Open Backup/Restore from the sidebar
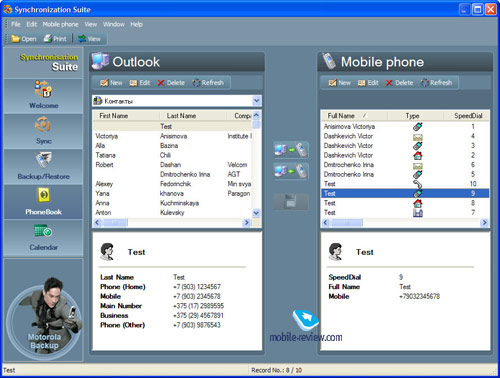Viewport: 500px width, 378px height. (43, 167)
